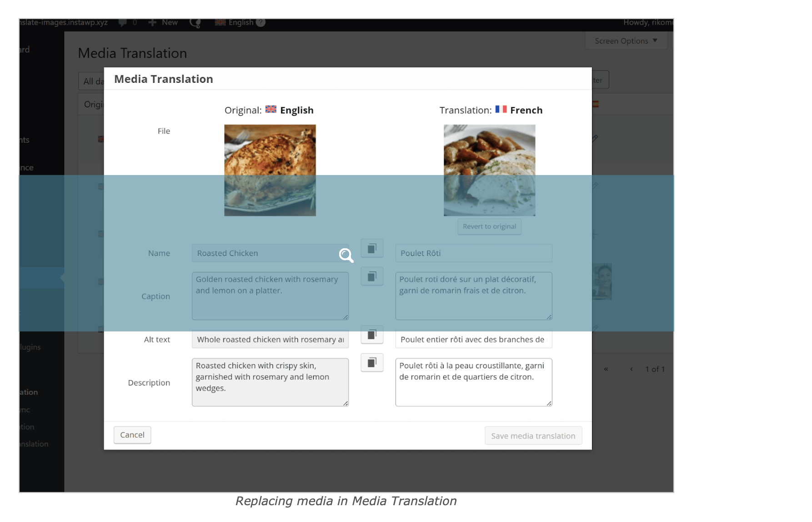This screenshot has width=812, height=522.
Task: Select the French translation image thumbnail
Action: coord(489,171)
